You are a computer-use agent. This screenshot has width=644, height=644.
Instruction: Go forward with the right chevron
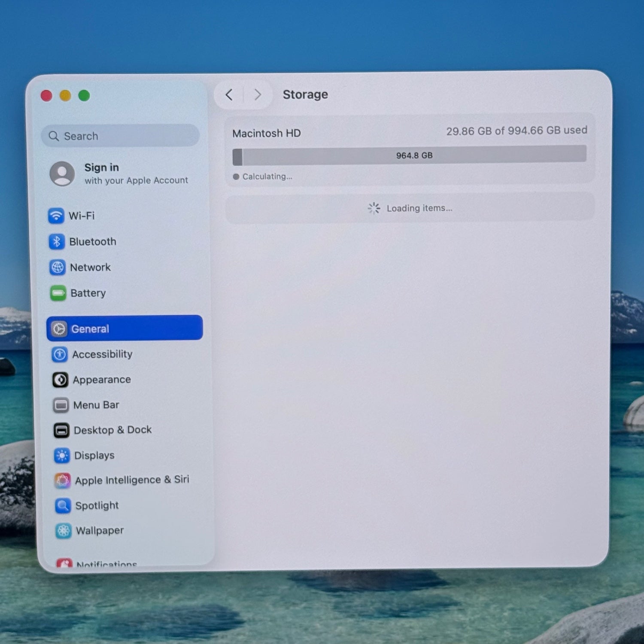(258, 94)
